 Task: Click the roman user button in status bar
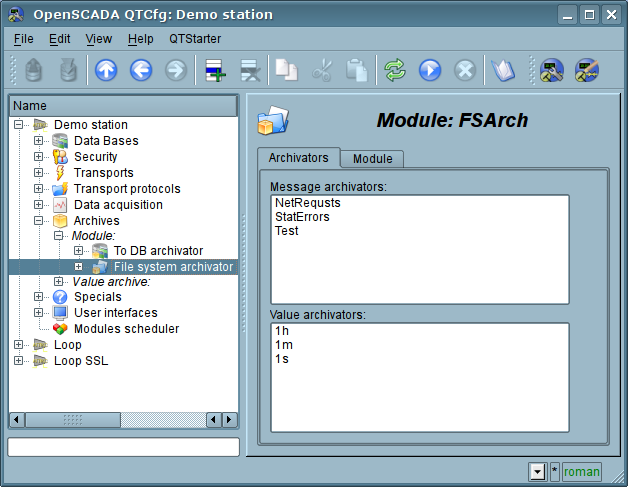tap(582, 472)
